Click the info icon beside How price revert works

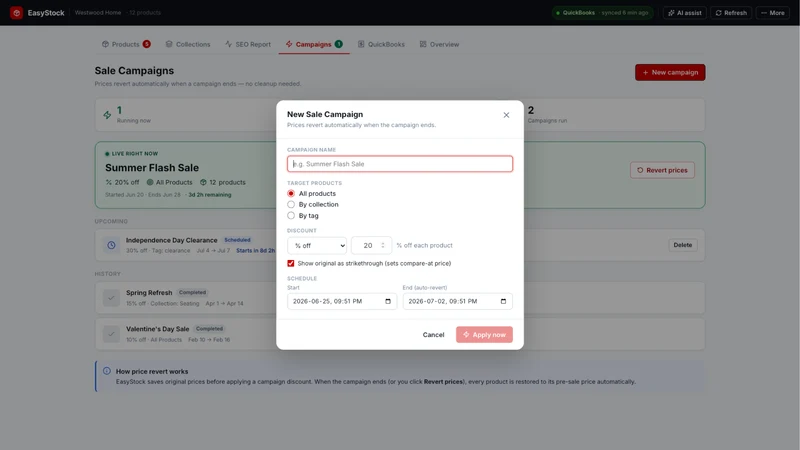pos(107,371)
